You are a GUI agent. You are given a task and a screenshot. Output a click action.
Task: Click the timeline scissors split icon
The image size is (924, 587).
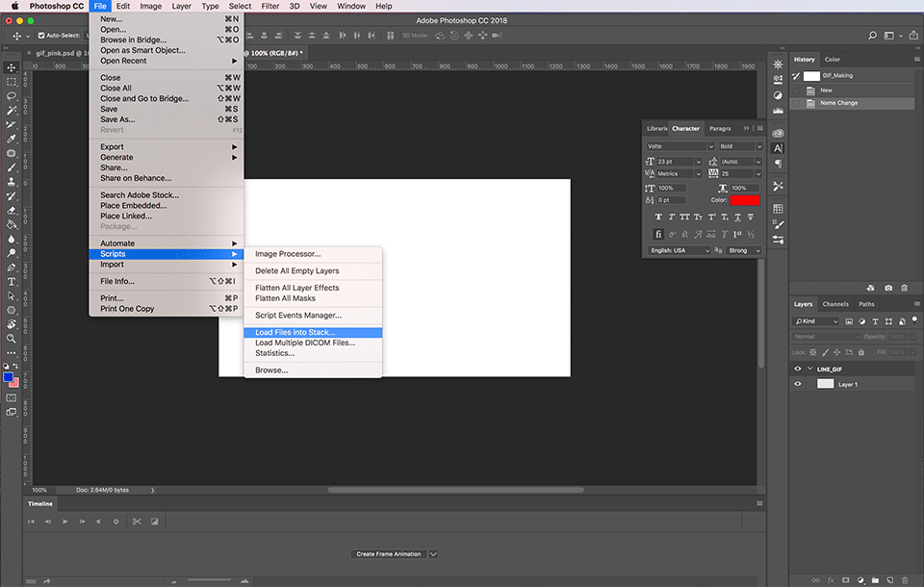pyautogui.click(x=137, y=522)
